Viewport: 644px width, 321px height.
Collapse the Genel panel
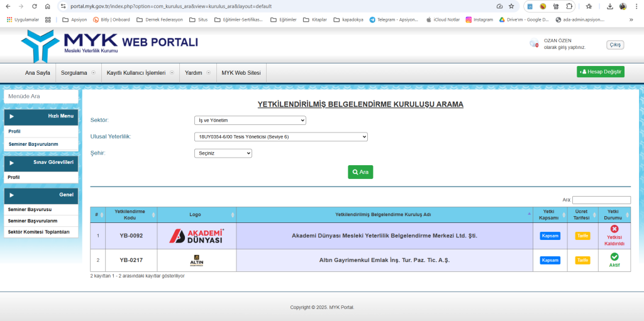click(41, 195)
